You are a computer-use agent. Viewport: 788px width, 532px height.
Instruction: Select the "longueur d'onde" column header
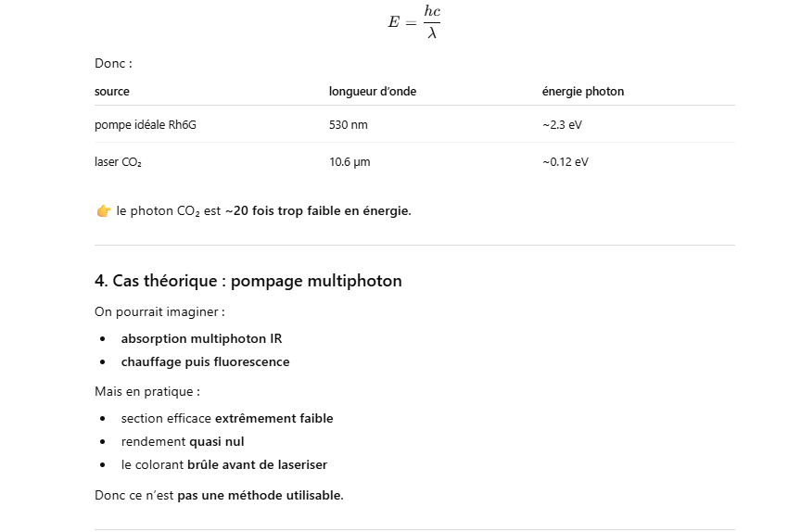pos(373,92)
